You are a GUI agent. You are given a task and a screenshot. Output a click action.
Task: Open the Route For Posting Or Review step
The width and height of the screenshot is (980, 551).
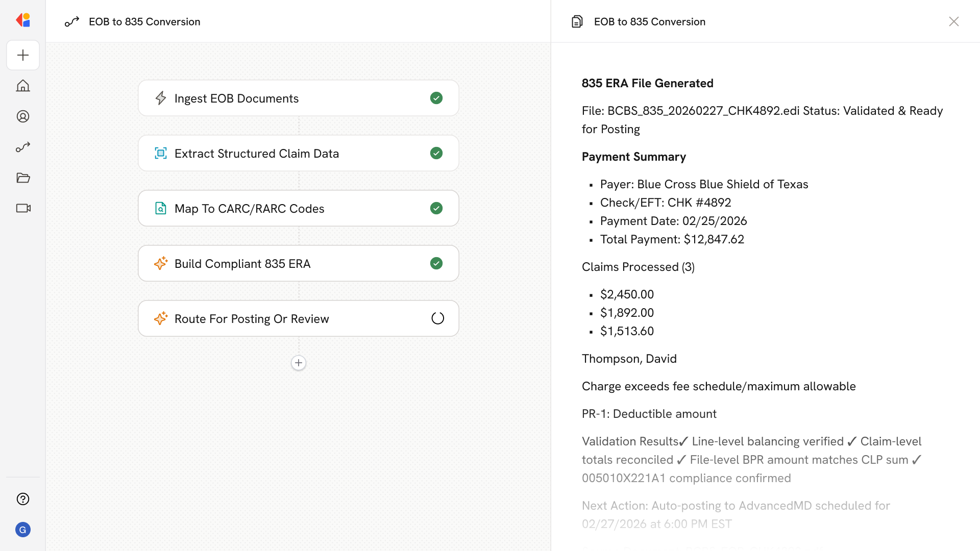(x=251, y=318)
